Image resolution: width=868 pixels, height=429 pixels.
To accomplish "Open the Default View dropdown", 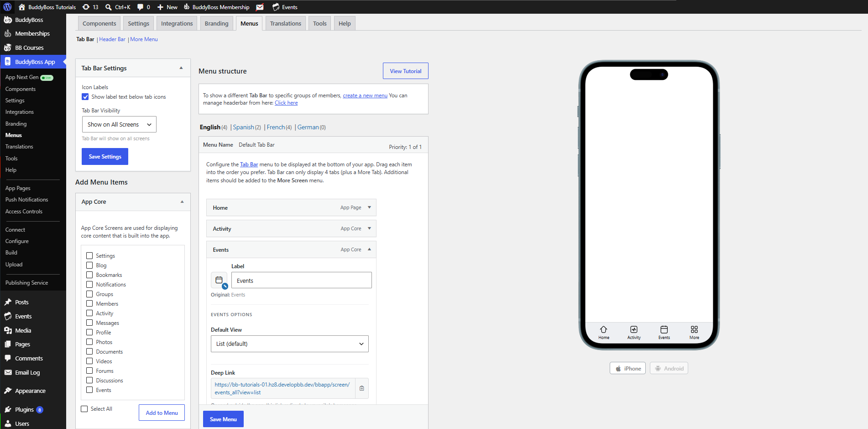I will tap(290, 344).
